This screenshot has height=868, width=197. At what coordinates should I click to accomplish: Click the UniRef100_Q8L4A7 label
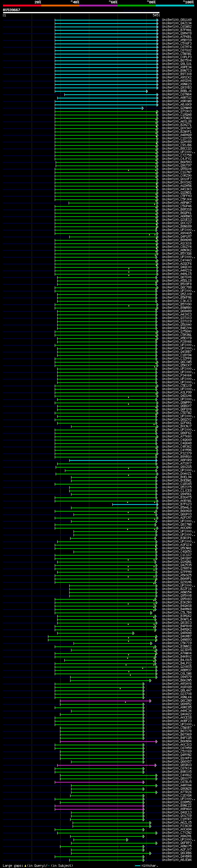177,690
